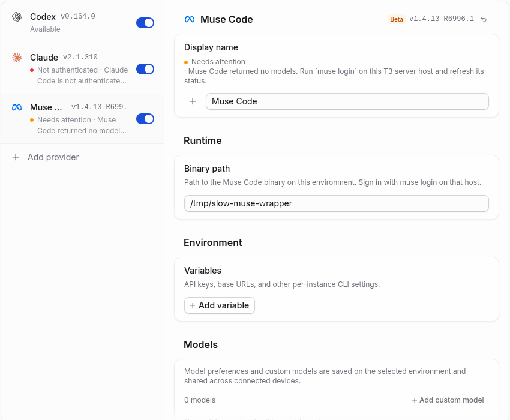Click the Environment section heading

[x=213, y=242]
